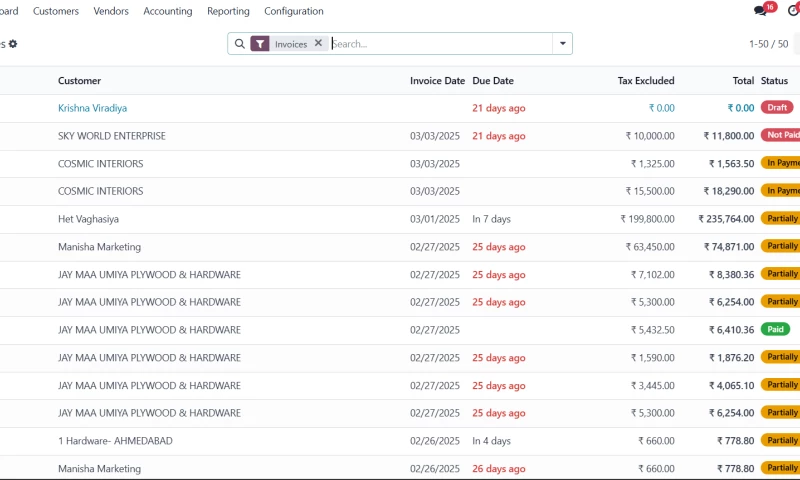Open the Reporting menu
800x480 pixels.
pos(228,11)
